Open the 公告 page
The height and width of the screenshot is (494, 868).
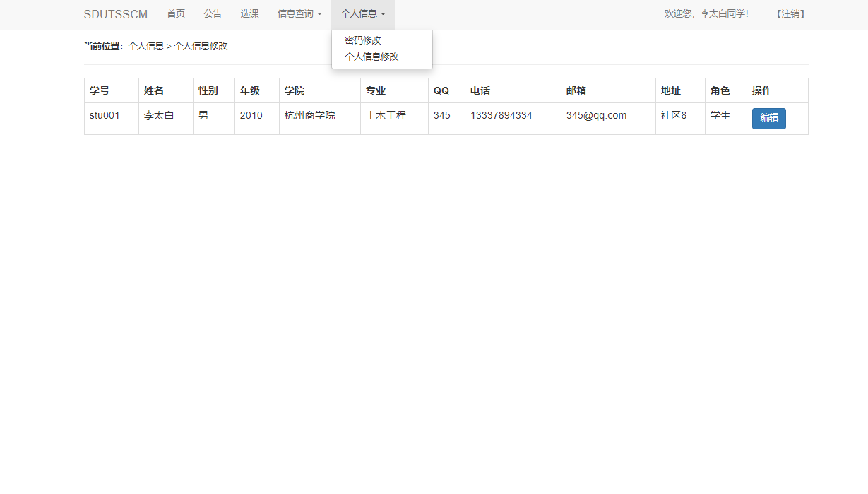click(x=213, y=14)
